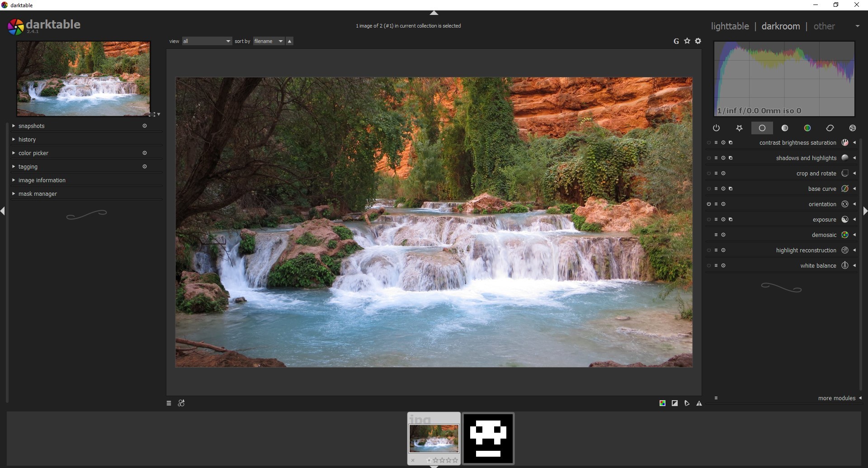Screen dimensions: 868x468
Task: Open the views dropdown arrow
Action: [857, 26]
